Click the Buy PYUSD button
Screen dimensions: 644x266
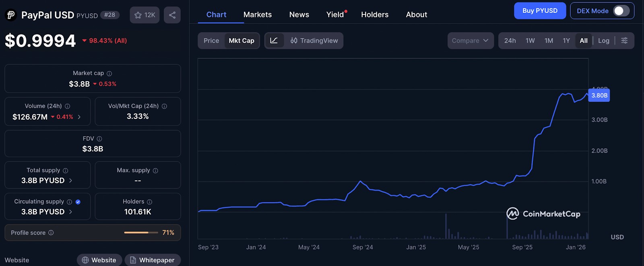pyautogui.click(x=540, y=11)
